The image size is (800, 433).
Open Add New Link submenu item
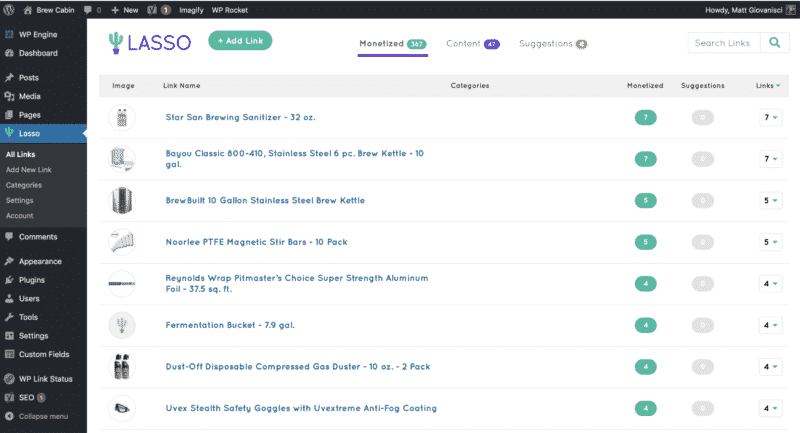pyautogui.click(x=29, y=169)
